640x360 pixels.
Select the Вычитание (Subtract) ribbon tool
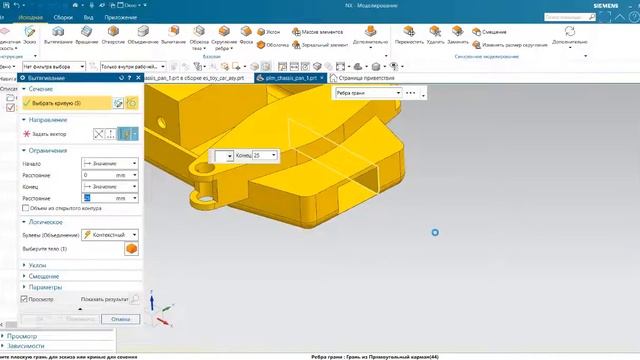[173, 35]
